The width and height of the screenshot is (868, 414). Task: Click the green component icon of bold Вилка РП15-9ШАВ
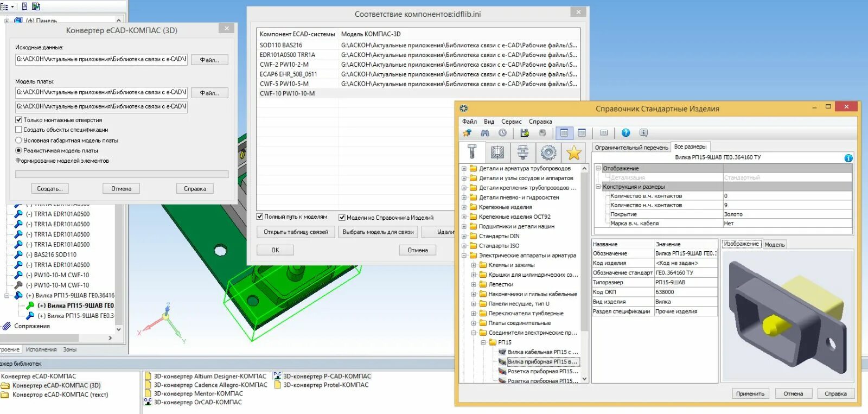(x=30, y=305)
